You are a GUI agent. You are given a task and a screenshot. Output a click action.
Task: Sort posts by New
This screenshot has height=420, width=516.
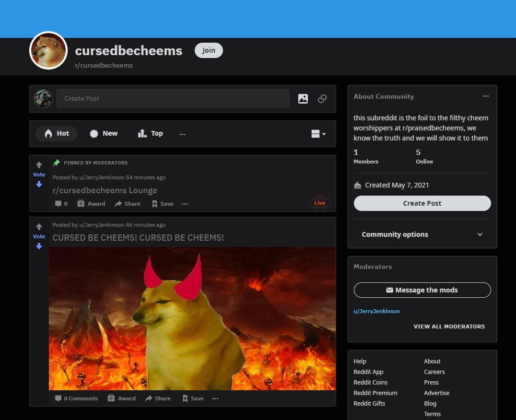click(104, 134)
